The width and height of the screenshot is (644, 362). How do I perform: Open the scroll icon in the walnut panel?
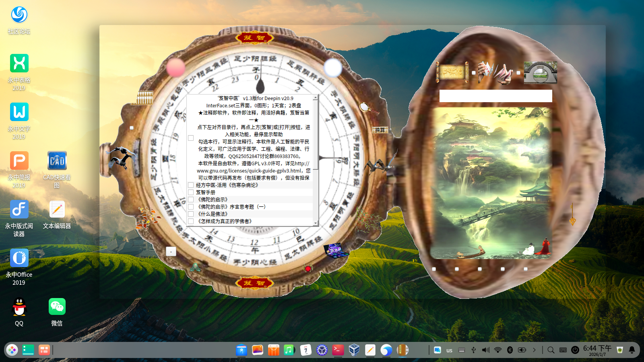452,72
